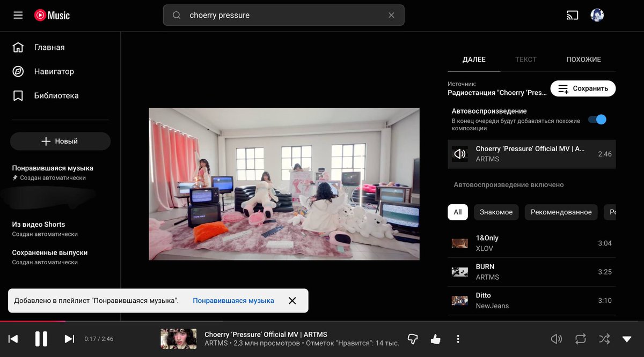Image resolution: width=644 pixels, height=357 pixels.
Task: Open the account avatar menu
Action: 597,15
